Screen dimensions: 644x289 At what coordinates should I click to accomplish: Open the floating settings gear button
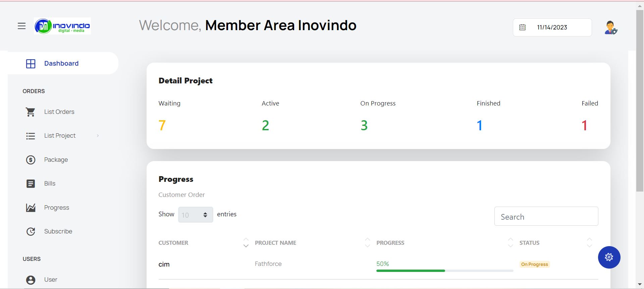pos(609,257)
